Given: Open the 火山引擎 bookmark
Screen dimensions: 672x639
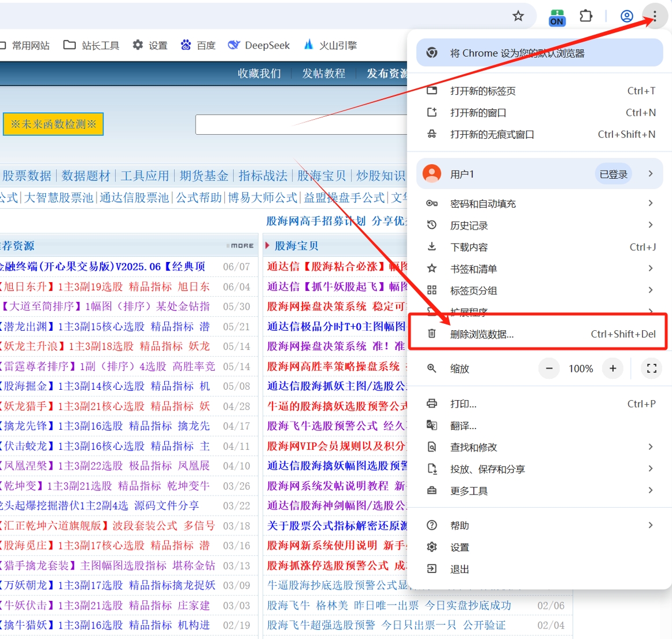Looking at the screenshot, I should [x=330, y=45].
